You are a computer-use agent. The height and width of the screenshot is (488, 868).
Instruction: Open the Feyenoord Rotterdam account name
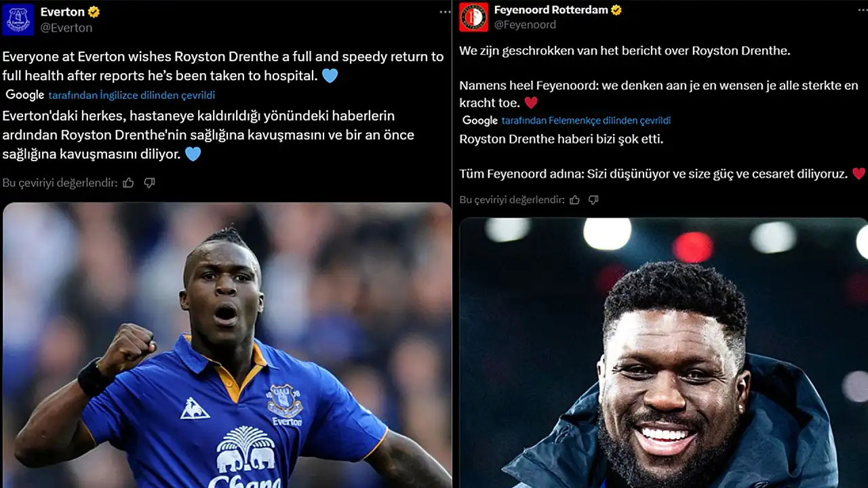coord(551,10)
